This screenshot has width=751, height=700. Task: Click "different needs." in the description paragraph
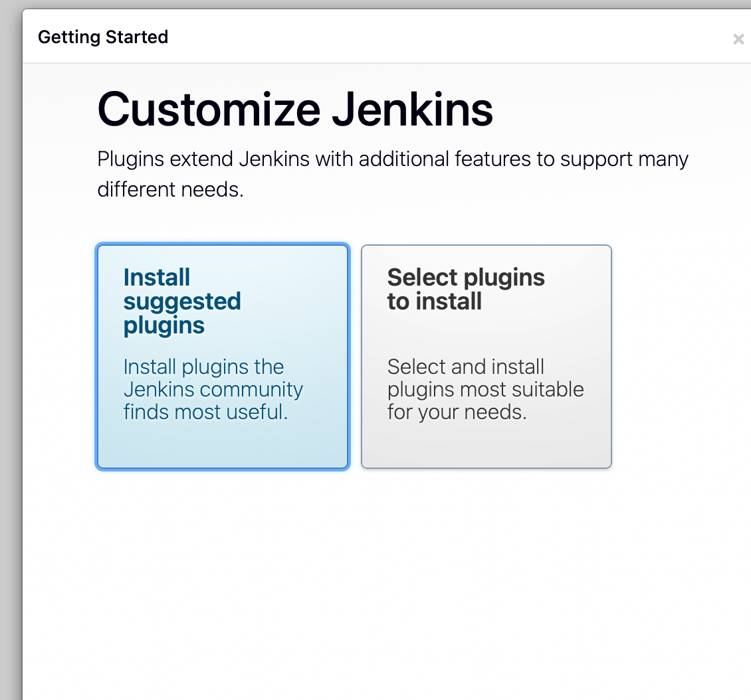(x=170, y=190)
